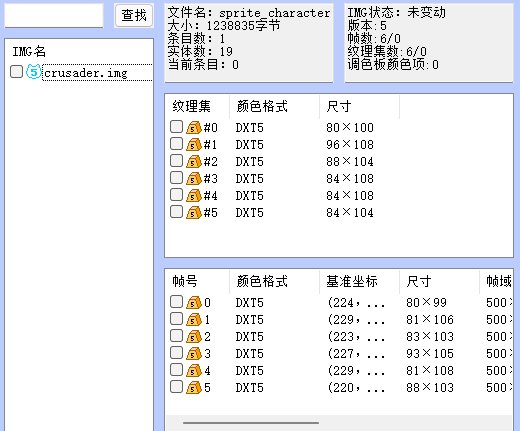Check the box for crusader.img
520x431 pixels.
16,71
